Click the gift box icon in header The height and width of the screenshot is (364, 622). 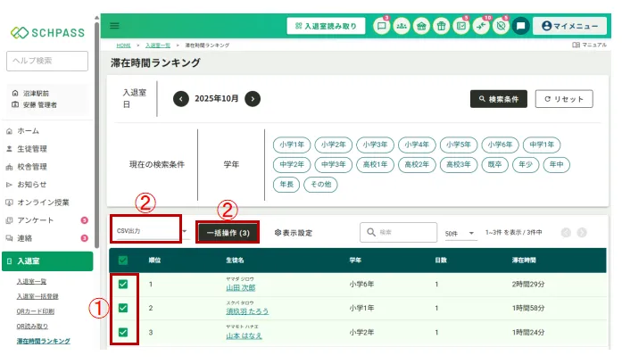[441, 27]
